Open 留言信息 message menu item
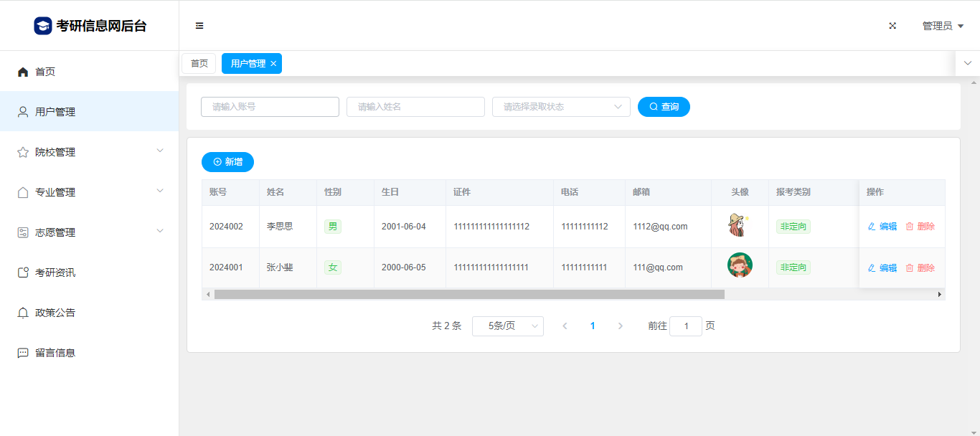This screenshot has width=980, height=436. point(55,353)
